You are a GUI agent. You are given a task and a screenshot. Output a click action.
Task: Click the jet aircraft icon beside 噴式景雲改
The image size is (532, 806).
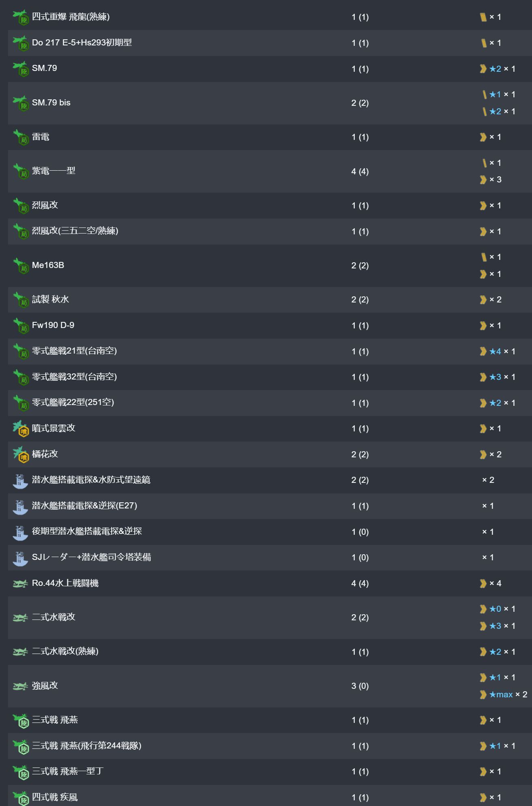(20, 429)
